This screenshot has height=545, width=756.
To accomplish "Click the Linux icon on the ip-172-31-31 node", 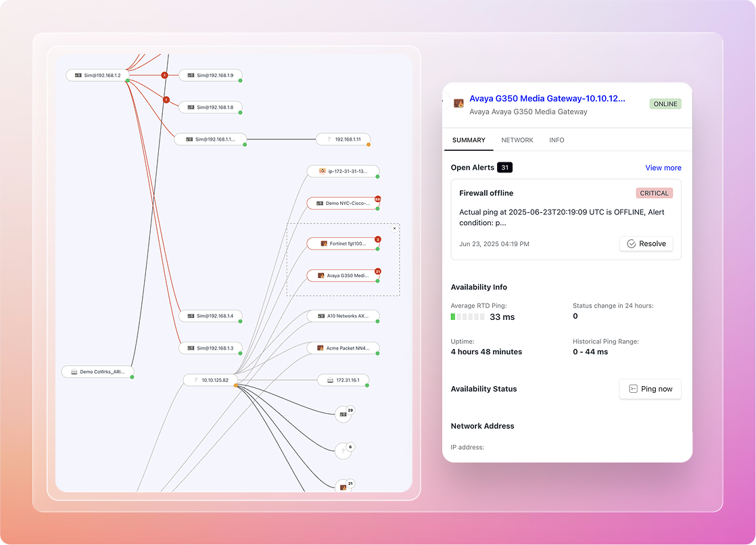I will tap(322, 171).
